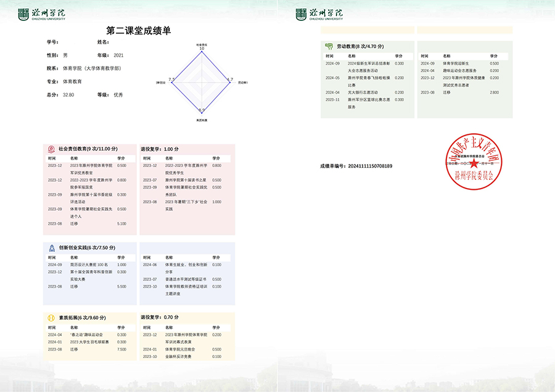Click the 5.500 credit for 迁移
This screenshot has width=555, height=392.
tap(121, 287)
